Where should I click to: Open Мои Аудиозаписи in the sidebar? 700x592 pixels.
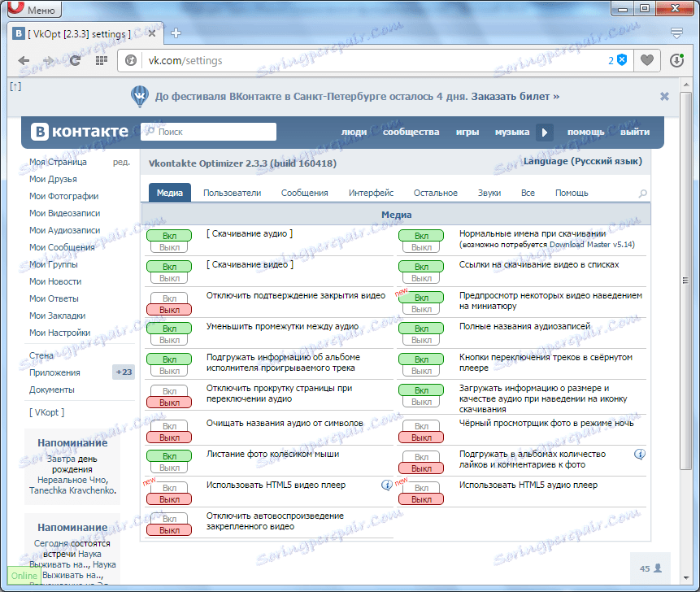coord(65,230)
